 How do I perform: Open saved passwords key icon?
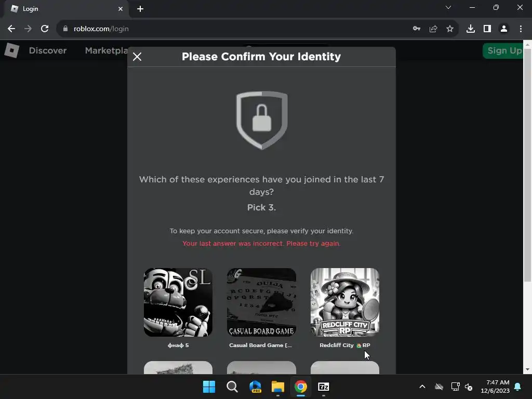point(417,29)
